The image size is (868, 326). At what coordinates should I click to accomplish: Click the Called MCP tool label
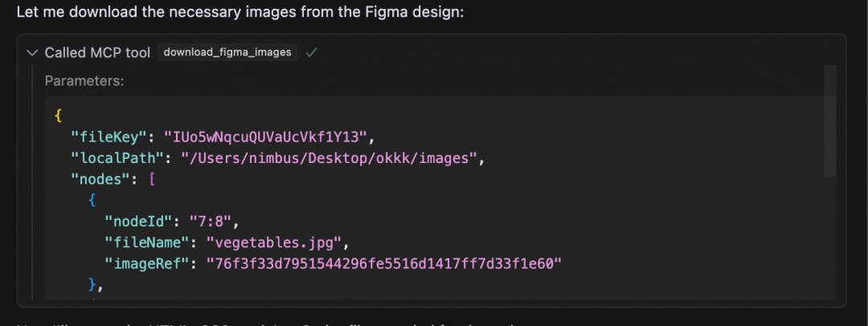tap(97, 52)
